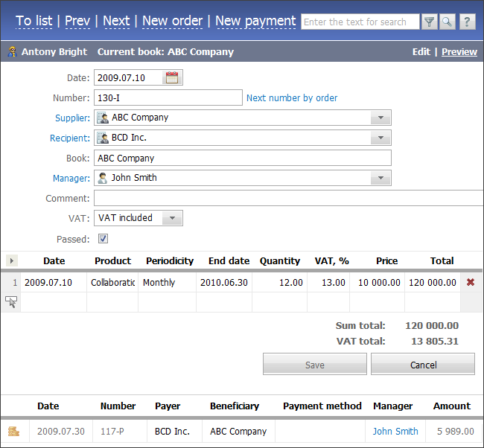The height and width of the screenshot is (448, 484).
Task: Click the BCD Inc. recipient icon
Action: point(103,138)
